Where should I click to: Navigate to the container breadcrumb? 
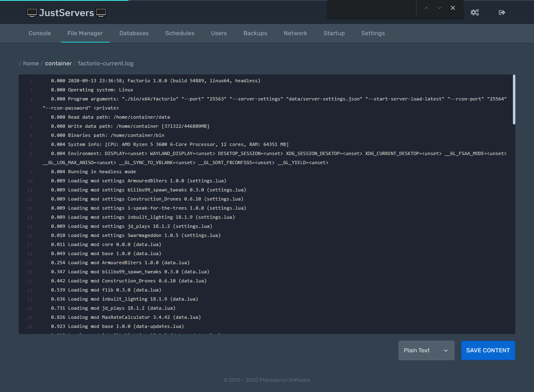(58, 63)
